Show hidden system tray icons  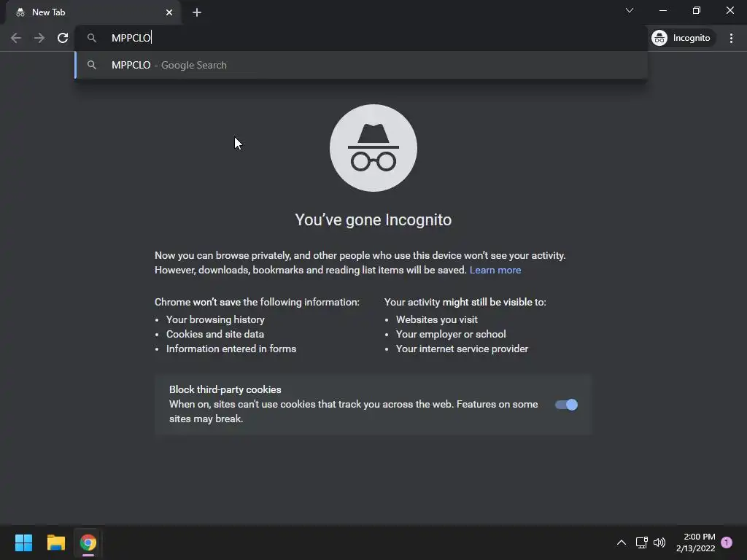click(622, 542)
